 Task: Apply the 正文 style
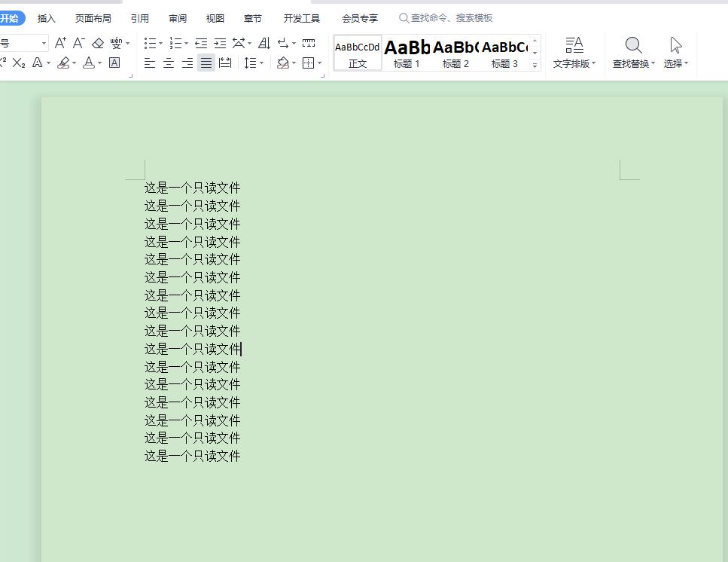click(358, 53)
